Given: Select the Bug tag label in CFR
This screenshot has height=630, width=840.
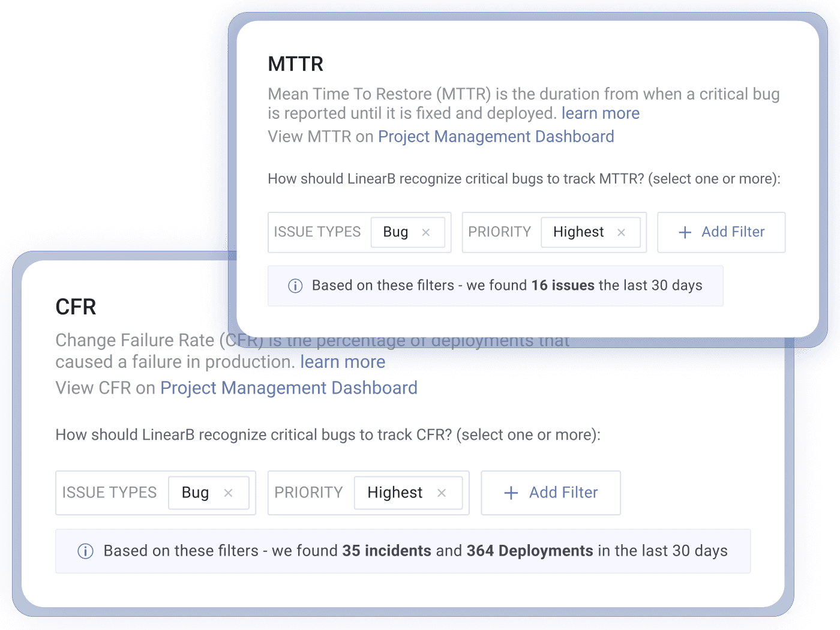Looking at the screenshot, I should [x=195, y=493].
